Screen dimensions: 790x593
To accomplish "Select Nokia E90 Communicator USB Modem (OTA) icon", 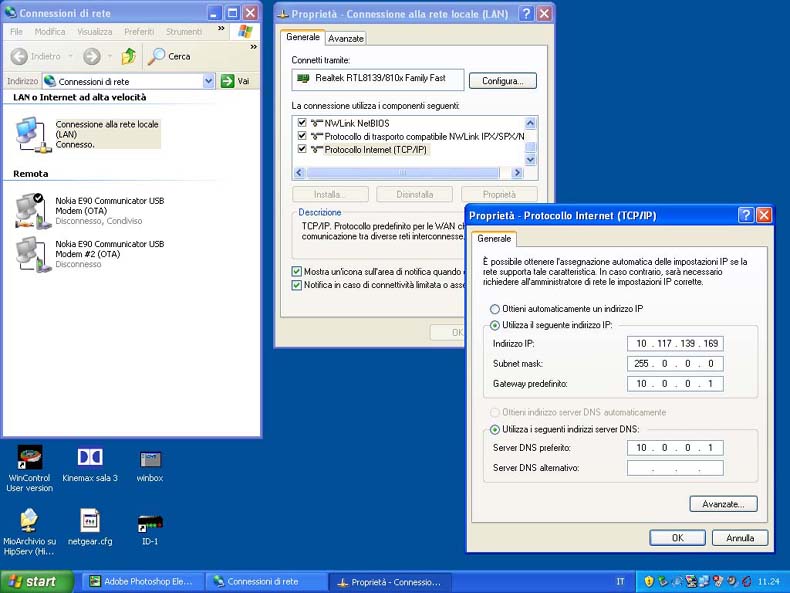I will pyautogui.click(x=33, y=211).
